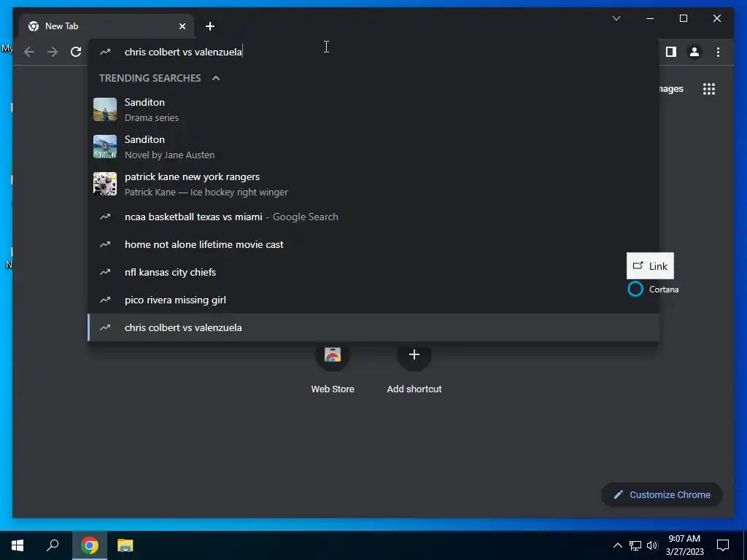Select pico rivera missing girl suggestion

tap(373, 300)
